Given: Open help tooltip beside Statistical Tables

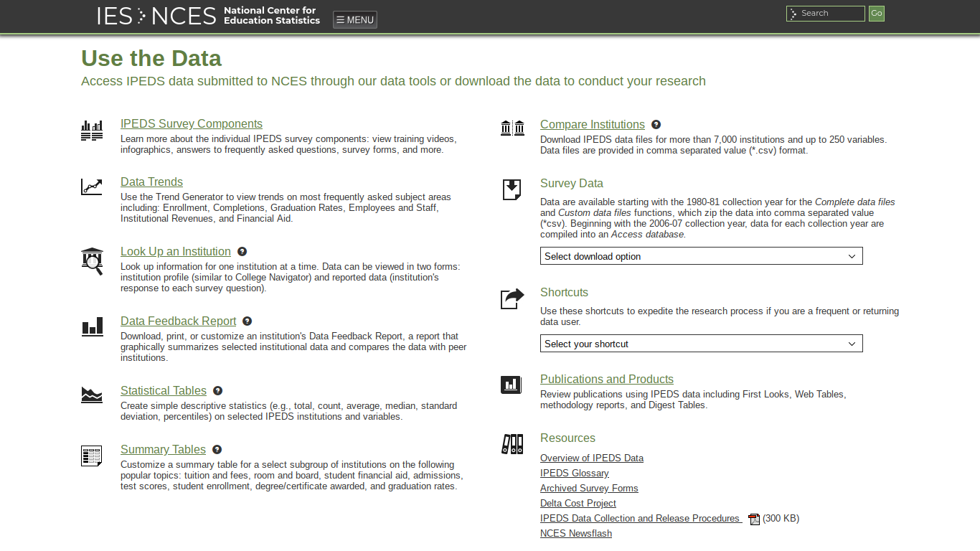Looking at the screenshot, I should coord(218,391).
